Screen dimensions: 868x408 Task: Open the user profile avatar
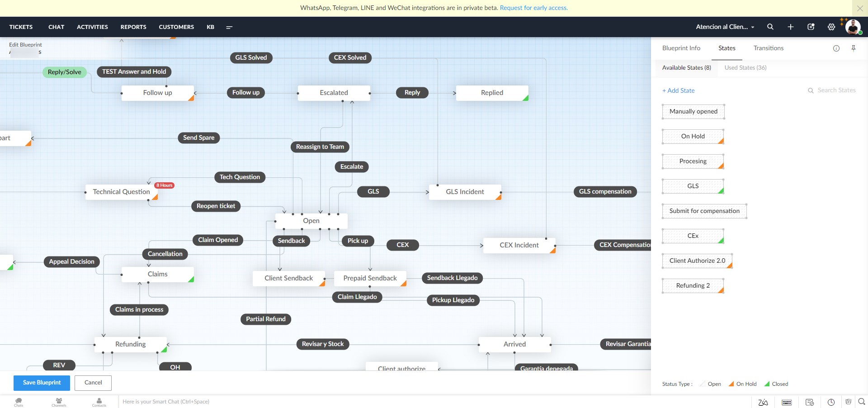coord(853,27)
